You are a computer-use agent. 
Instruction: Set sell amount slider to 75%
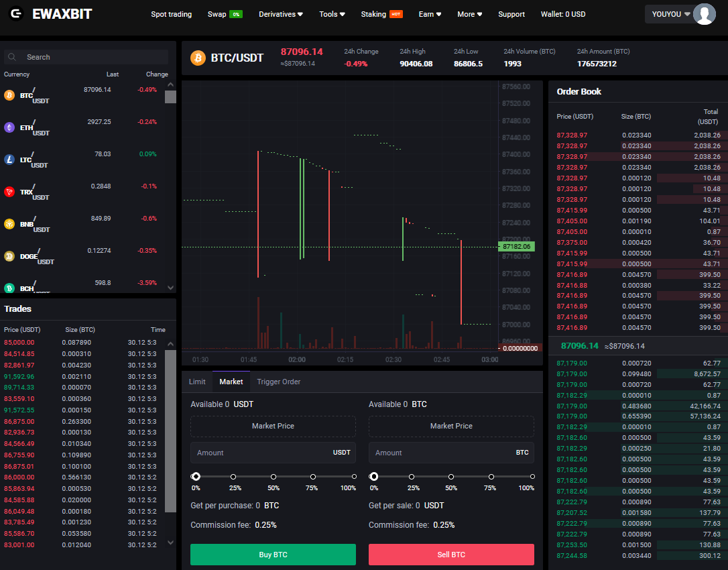491,477
